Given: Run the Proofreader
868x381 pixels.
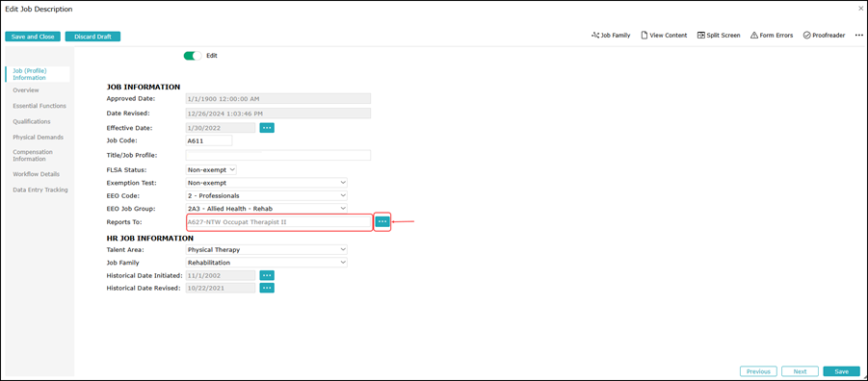Looking at the screenshot, I should pyautogui.click(x=825, y=36).
